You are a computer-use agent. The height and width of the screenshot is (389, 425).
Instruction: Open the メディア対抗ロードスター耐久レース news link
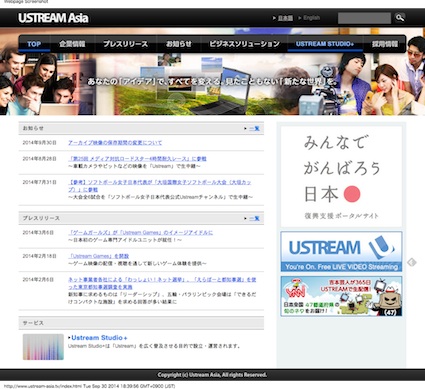pyautogui.click(x=137, y=159)
